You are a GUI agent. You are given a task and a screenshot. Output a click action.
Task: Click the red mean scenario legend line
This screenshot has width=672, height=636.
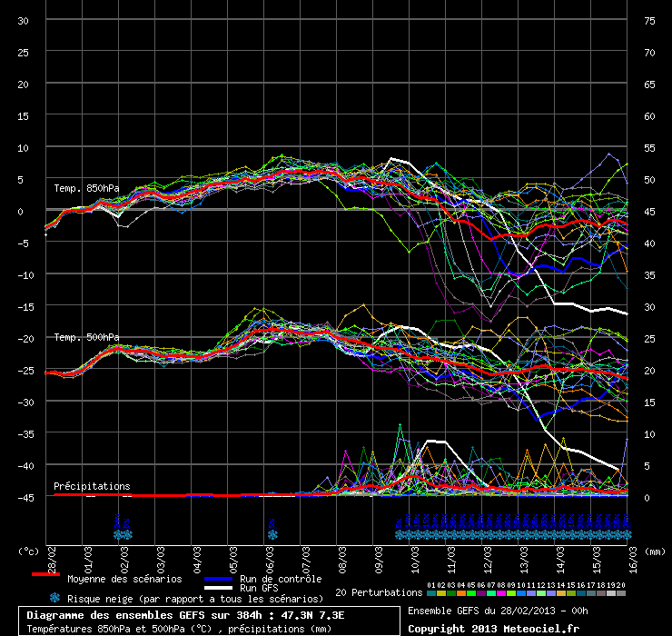coord(45,575)
